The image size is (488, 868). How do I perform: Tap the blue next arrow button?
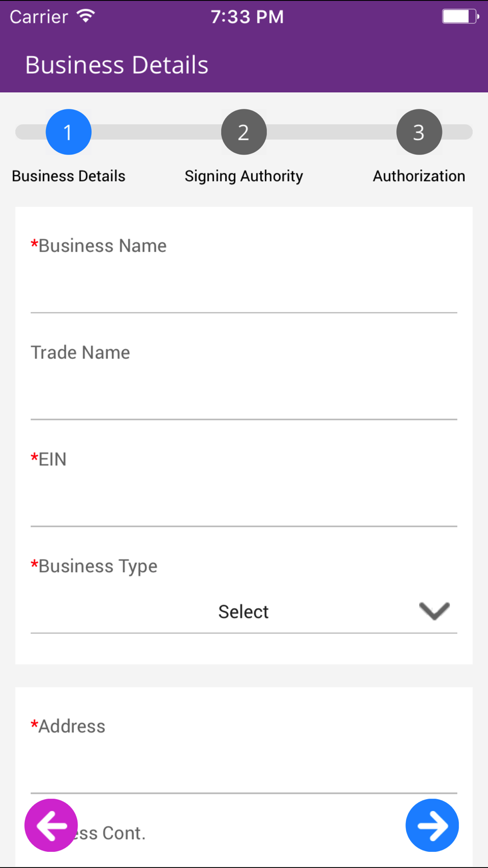[432, 825]
